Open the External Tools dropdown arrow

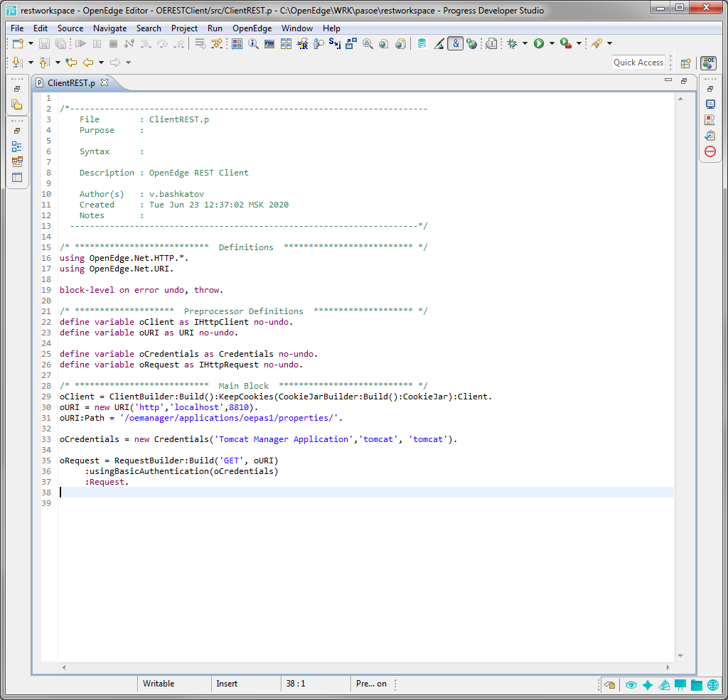[579, 43]
